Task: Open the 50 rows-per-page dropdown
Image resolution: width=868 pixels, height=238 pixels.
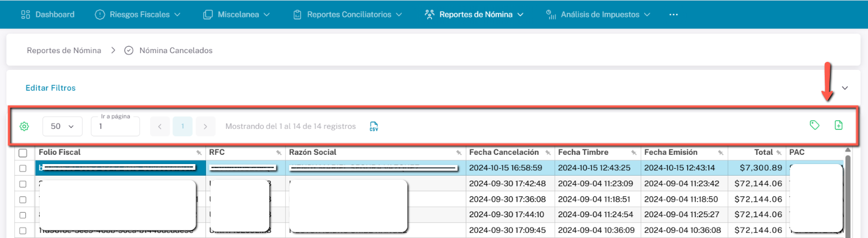Action: point(62,127)
